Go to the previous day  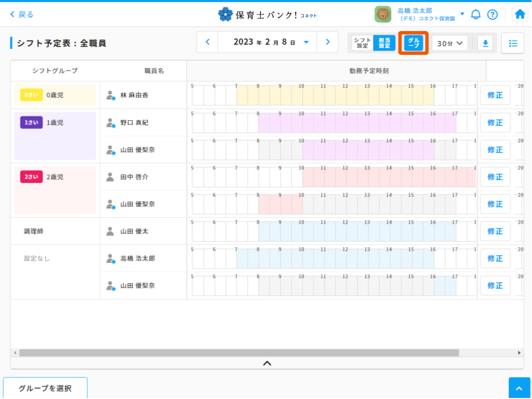pos(208,42)
